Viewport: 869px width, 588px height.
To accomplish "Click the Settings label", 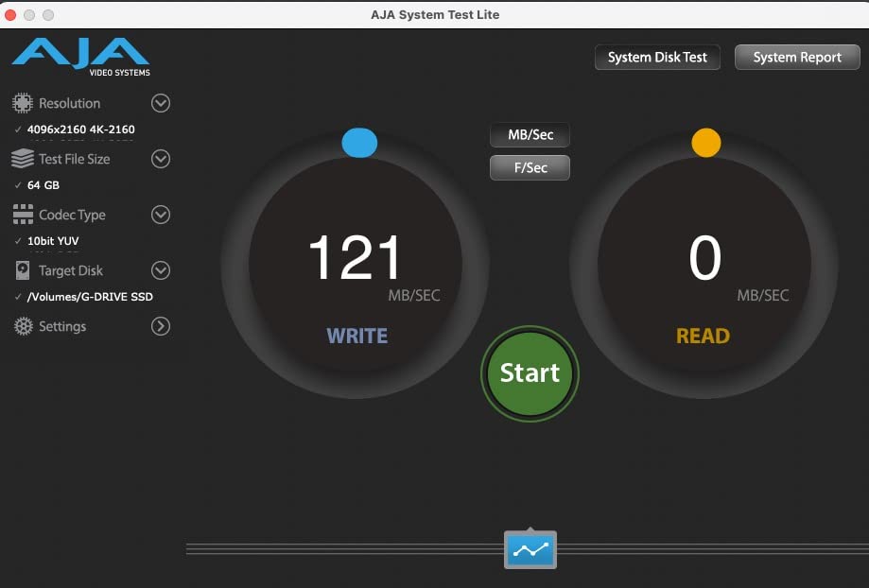I will click(x=62, y=326).
